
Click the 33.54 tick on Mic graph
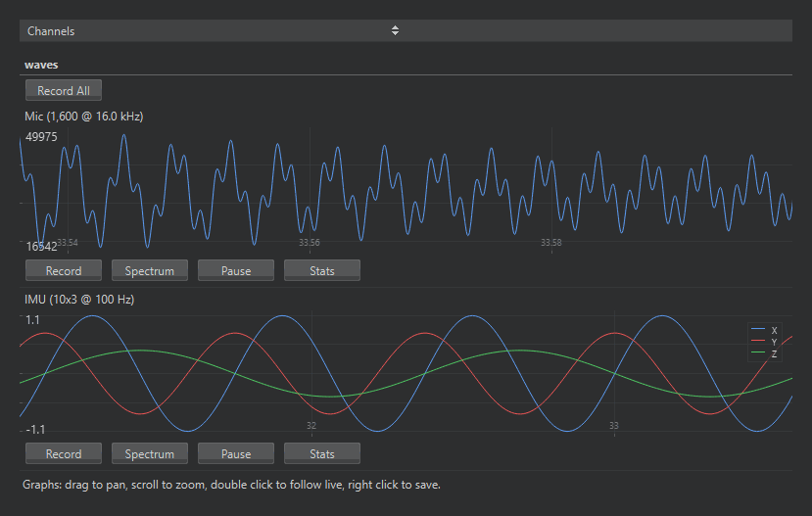(x=68, y=243)
